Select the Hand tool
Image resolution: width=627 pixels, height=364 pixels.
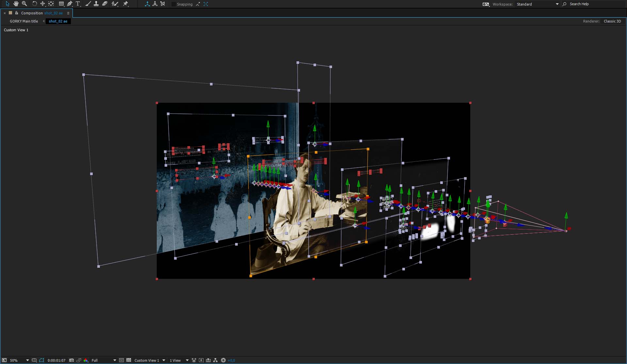point(16,4)
